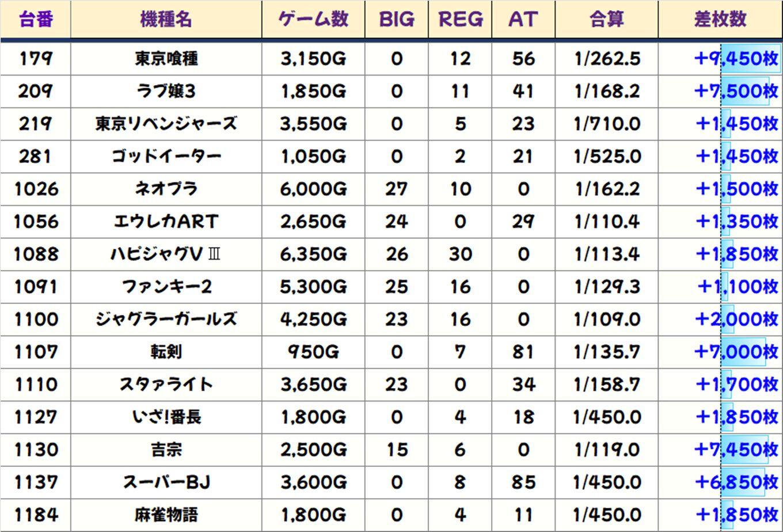The width and height of the screenshot is (783, 532).
Task: Select the BIG column header
Action: click(x=396, y=19)
